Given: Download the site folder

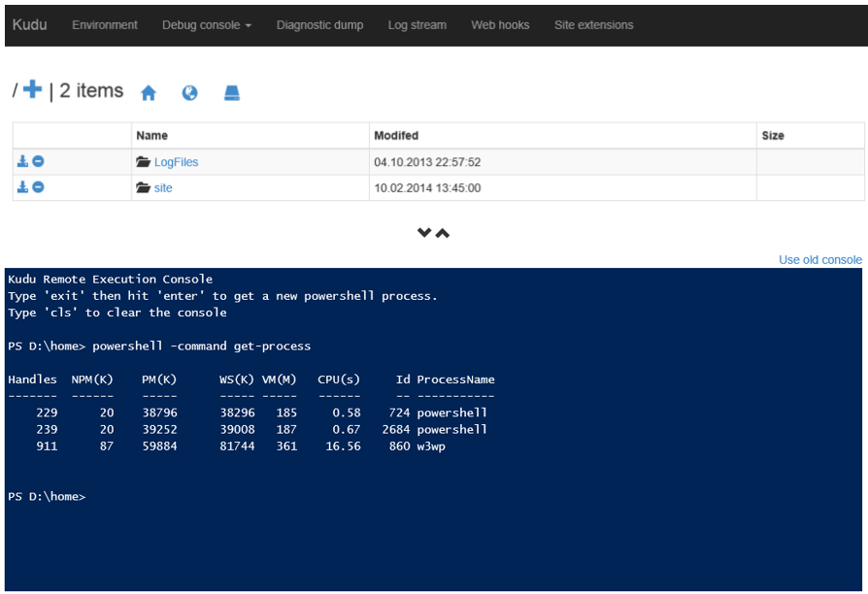Looking at the screenshot, I should click(22, 187).
